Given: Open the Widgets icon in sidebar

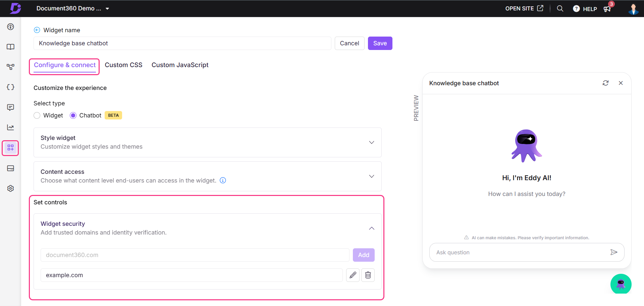Looking at the screenshot, I should tap(11, 148).
